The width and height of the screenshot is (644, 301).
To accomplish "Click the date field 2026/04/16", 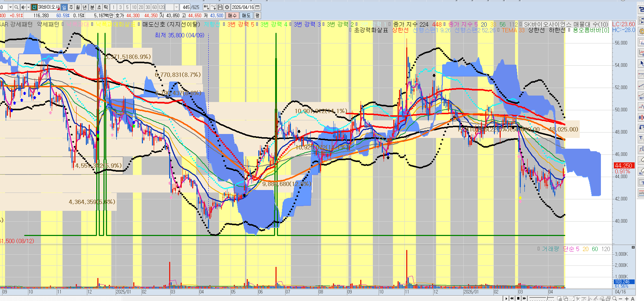I will click(243, 7).
